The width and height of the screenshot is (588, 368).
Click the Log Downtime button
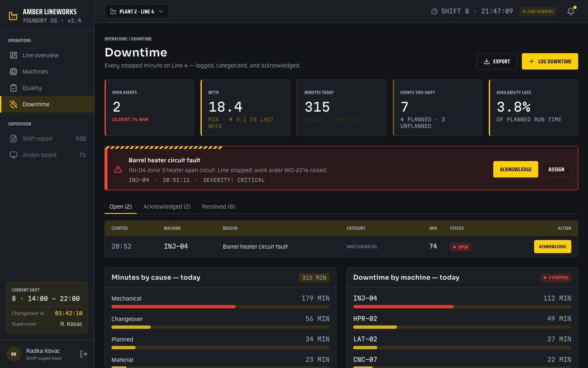coord(550,61)
